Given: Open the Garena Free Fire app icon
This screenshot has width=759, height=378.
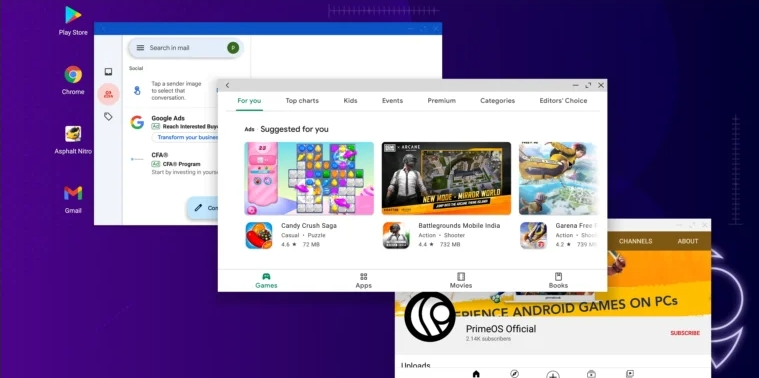Looking at the screenshot, I should tap(533, 235).
